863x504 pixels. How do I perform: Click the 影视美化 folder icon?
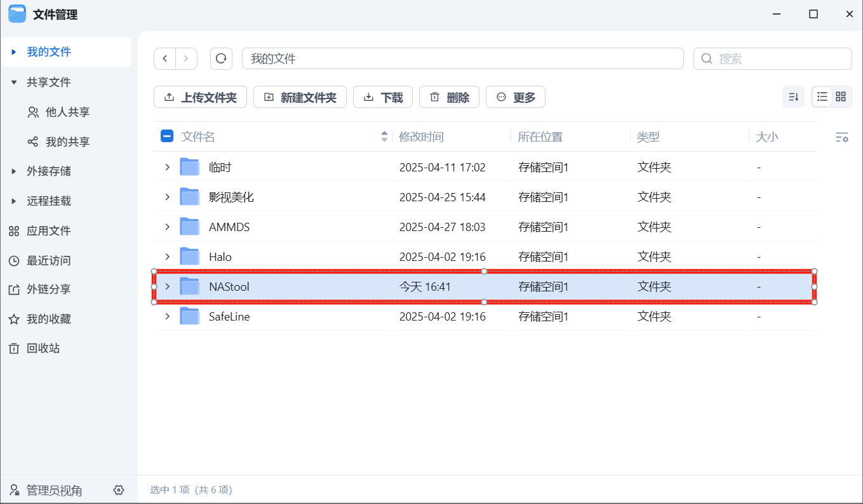point(190,197)
